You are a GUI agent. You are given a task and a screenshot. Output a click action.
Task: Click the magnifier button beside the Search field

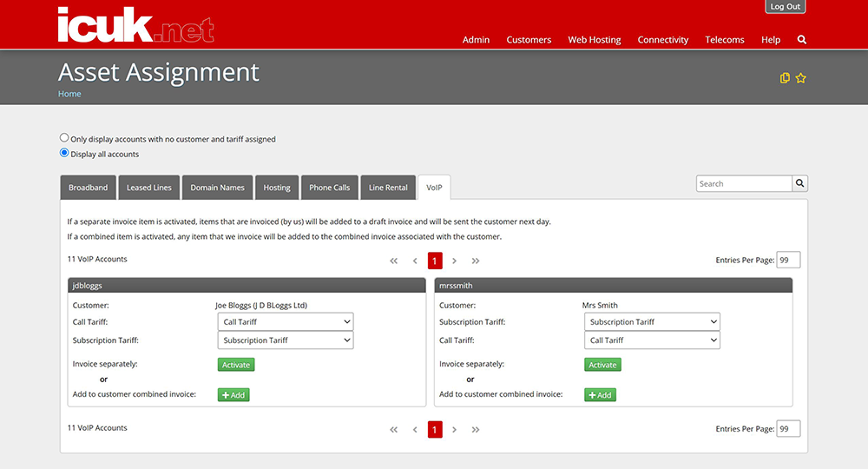click(799, 183)
